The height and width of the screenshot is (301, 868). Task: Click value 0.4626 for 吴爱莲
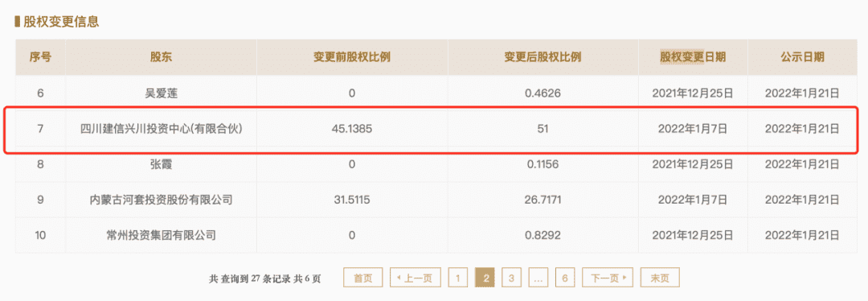542,93
